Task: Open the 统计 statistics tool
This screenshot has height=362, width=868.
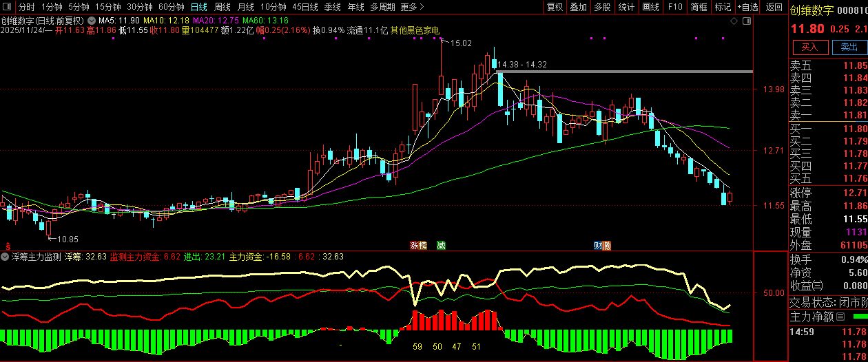Action: pos(626,7)
